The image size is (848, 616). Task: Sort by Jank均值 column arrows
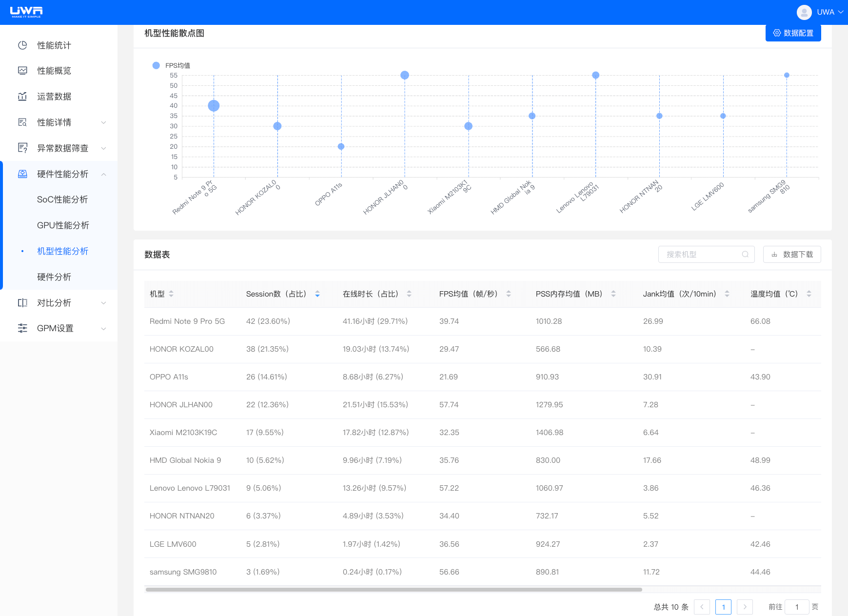click(727, 294)
